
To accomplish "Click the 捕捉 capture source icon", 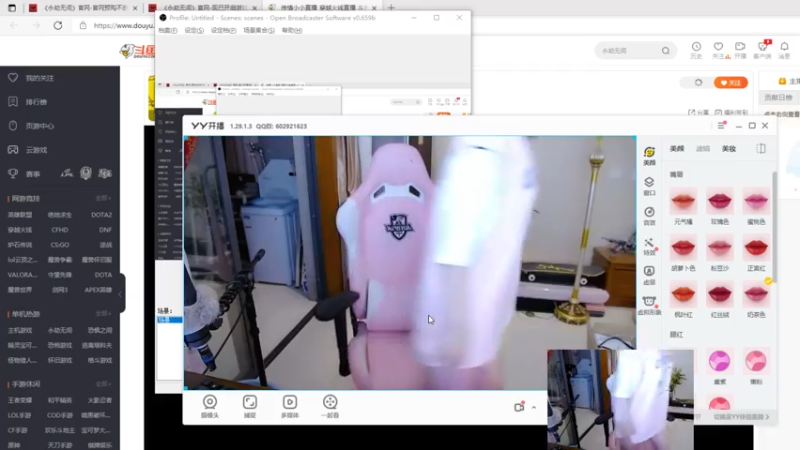I will tap(249, 402).
